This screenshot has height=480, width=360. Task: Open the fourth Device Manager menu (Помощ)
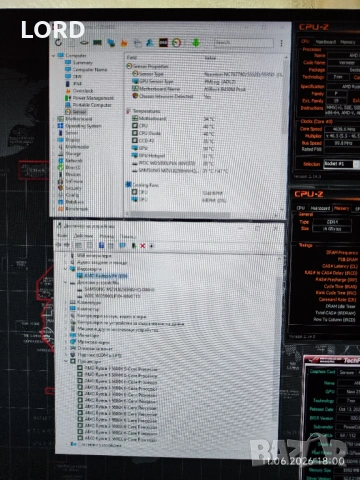coord(128,236)
